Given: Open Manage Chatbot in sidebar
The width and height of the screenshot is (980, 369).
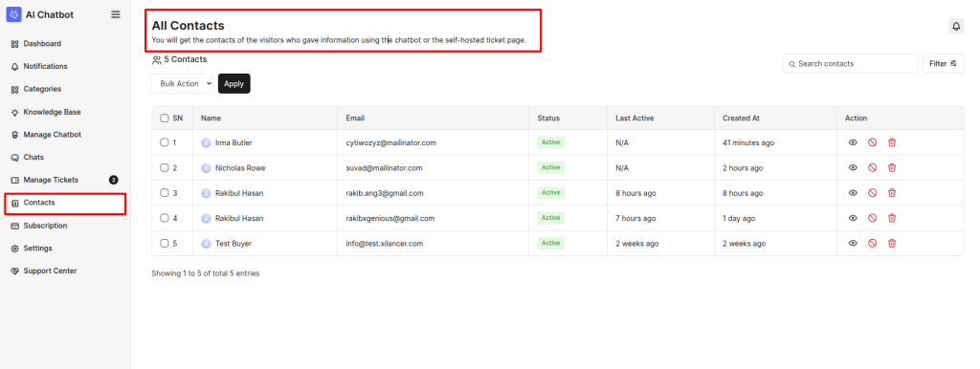Looking at the screenshot, I should click(x=53, y=135).
